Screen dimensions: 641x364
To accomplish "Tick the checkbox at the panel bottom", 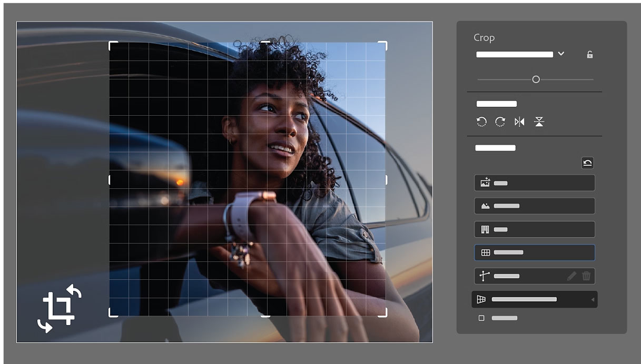I will 481,318.
